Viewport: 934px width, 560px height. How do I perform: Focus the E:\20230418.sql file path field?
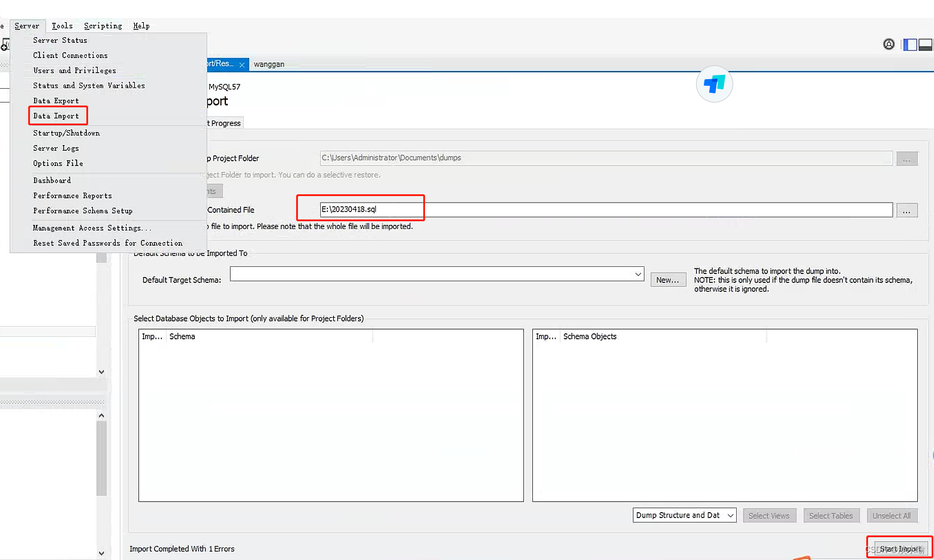pos(606,209)
